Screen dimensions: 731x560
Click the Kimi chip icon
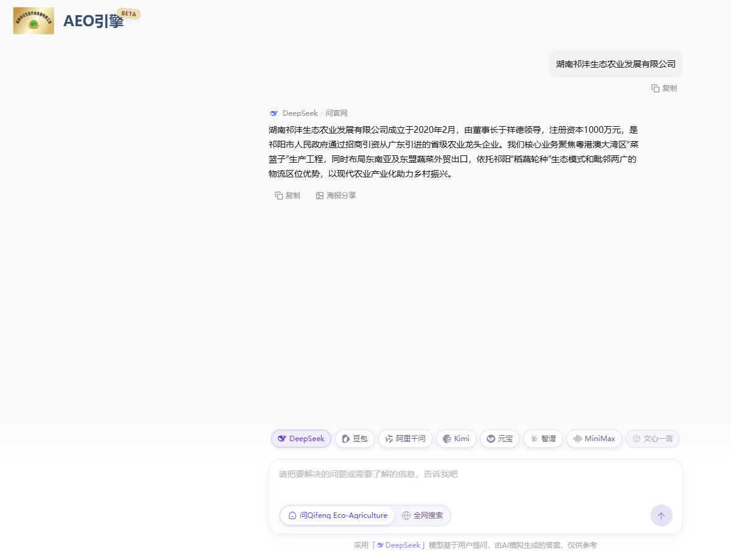point(447,439)
